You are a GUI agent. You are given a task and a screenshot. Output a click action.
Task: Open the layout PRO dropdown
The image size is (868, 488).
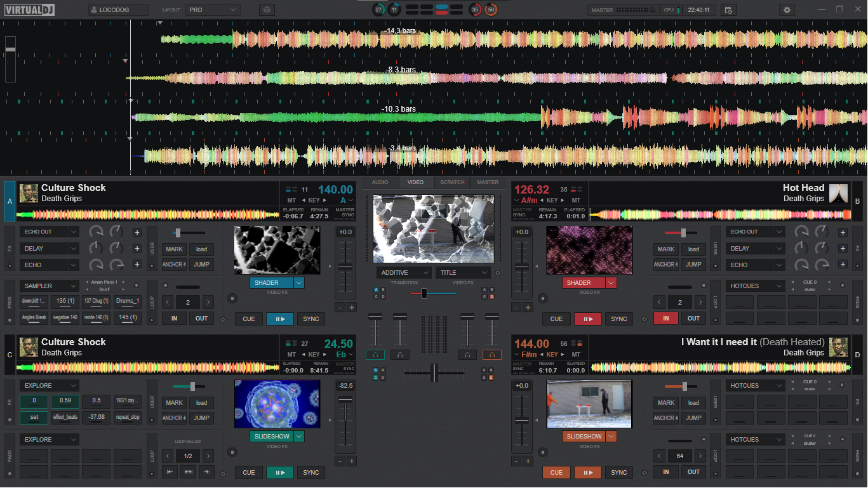click(x=213, y=10)
